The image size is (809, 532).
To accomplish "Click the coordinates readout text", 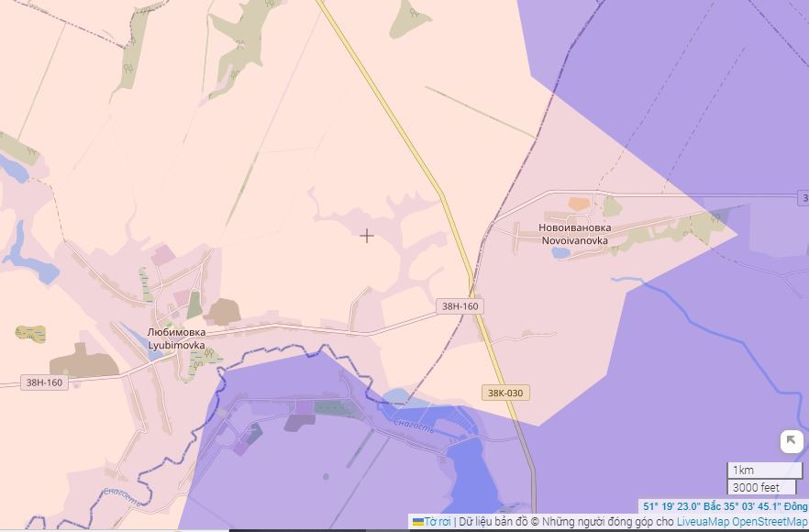I will (x=725, y=506).
